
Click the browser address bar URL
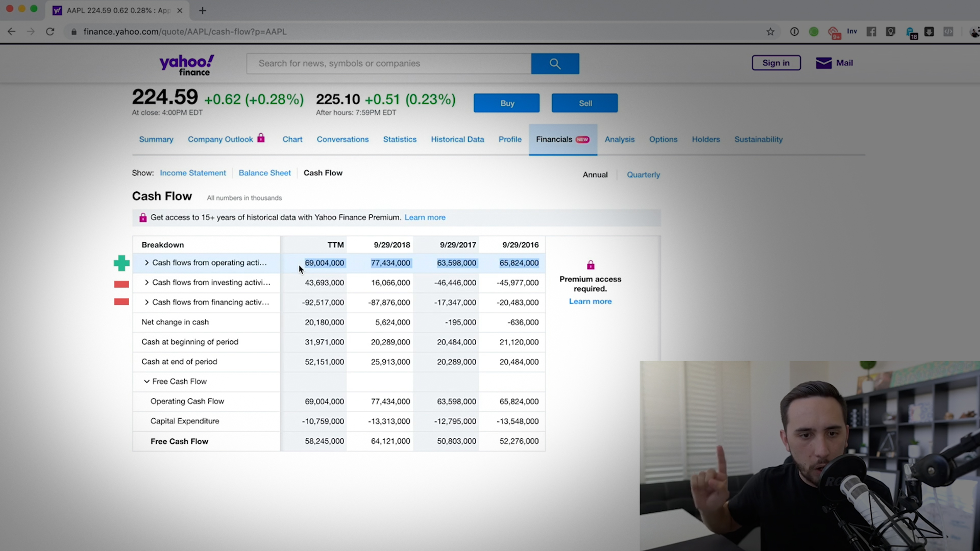click(185, 32)
